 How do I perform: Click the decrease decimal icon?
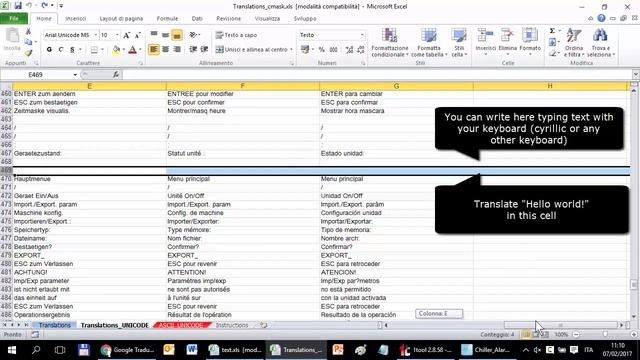(360, 49)
